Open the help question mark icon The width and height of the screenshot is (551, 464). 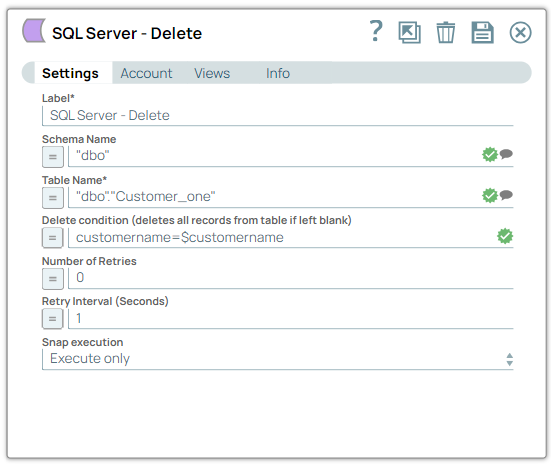tap(376, 31)
